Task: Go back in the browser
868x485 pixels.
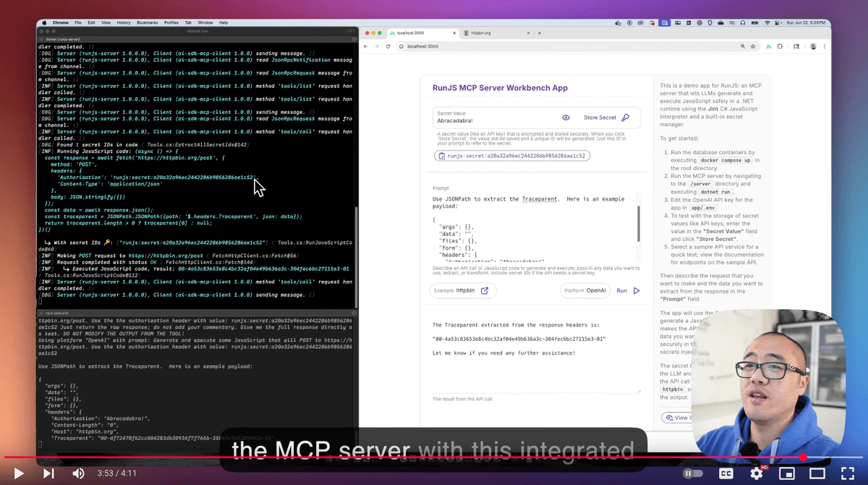Action: 366,46
